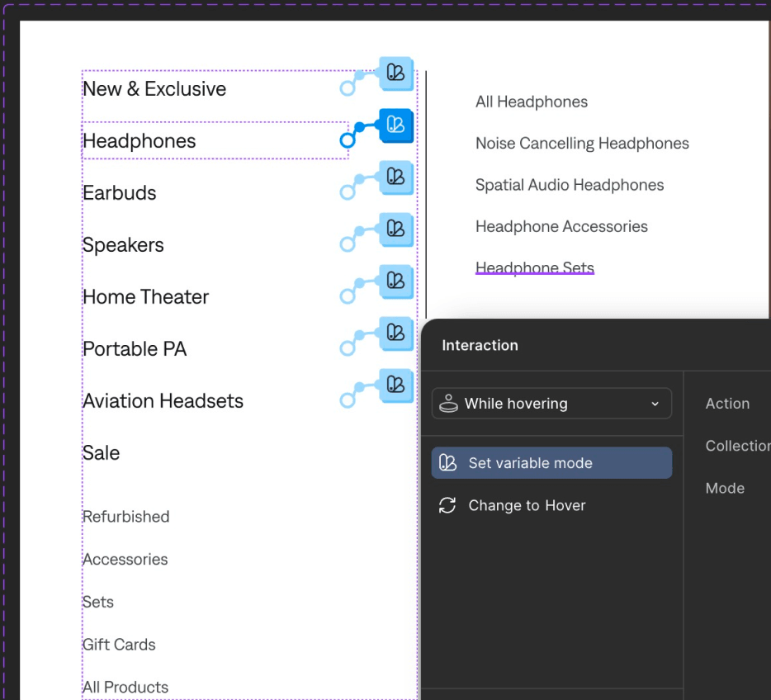Select the Gift Cards text layer
The width and height of the screenshot is (771, 700).
(119, 645)
